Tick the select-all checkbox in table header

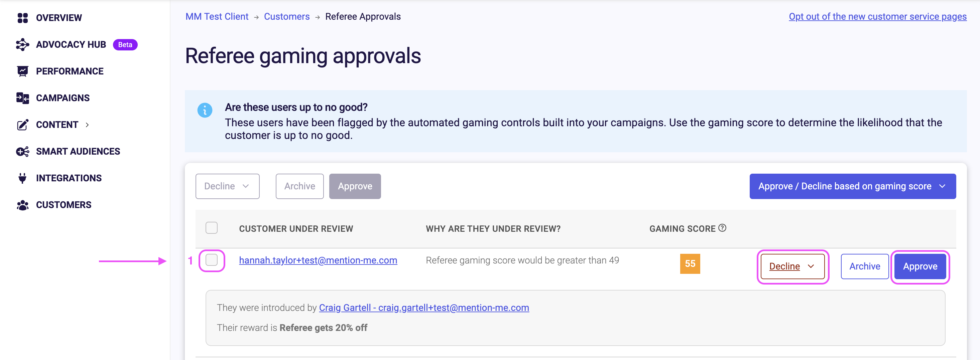[x=212, y=228]
